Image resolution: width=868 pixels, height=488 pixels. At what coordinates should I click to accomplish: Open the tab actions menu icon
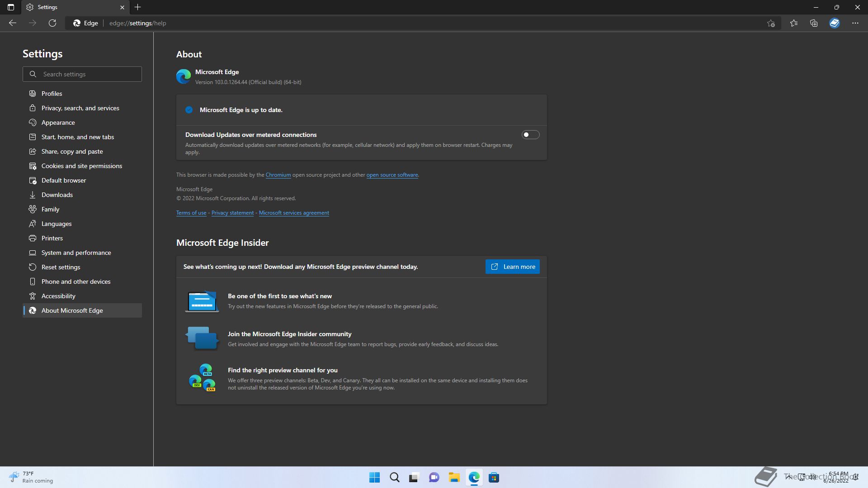point(11,7)
